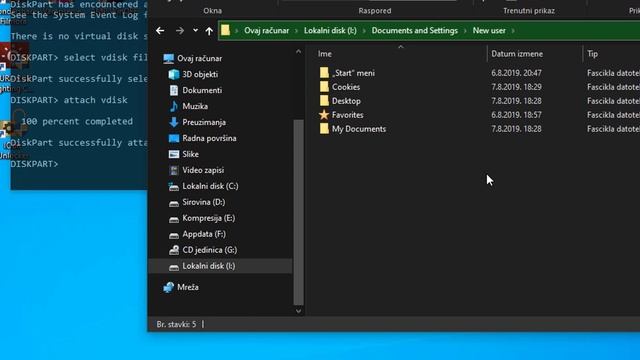640x360 pixels.
Task: Click the Slike pictures icon
Action: (x=174, y=154)
